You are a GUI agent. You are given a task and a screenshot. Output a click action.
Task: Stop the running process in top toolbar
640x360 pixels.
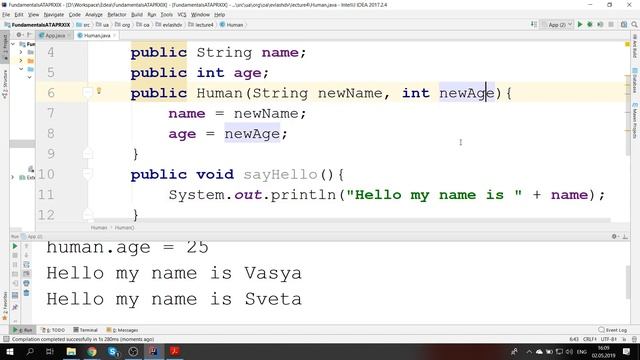click(611, 24)
